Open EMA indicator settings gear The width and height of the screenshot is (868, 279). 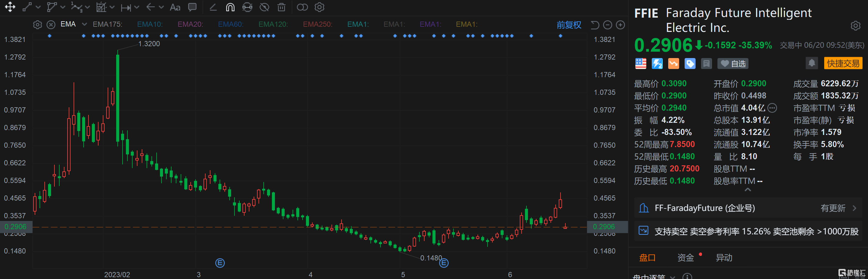click(x=37, y=25)
